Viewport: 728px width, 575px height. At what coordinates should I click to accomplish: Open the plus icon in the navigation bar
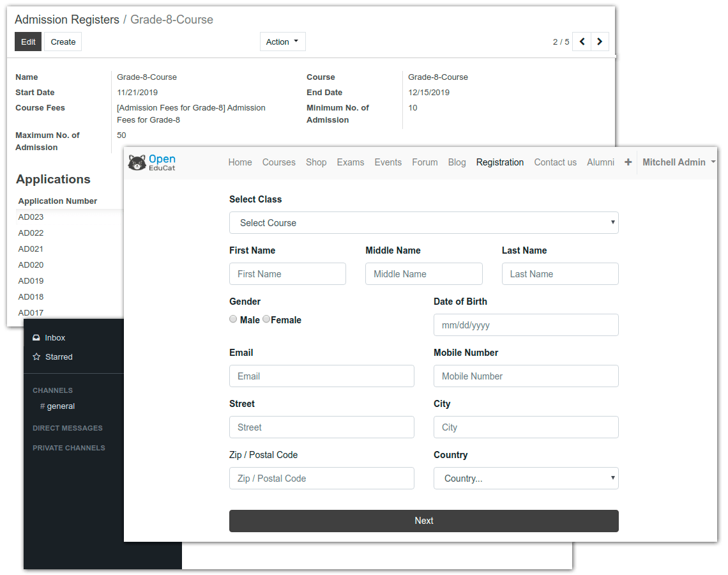pos(628,162)
